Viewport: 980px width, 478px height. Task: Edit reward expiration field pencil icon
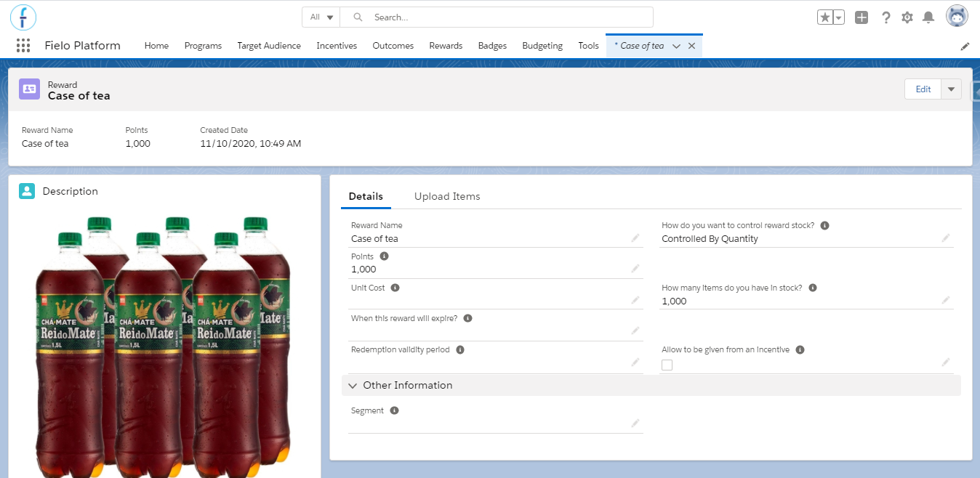point(635,331)
